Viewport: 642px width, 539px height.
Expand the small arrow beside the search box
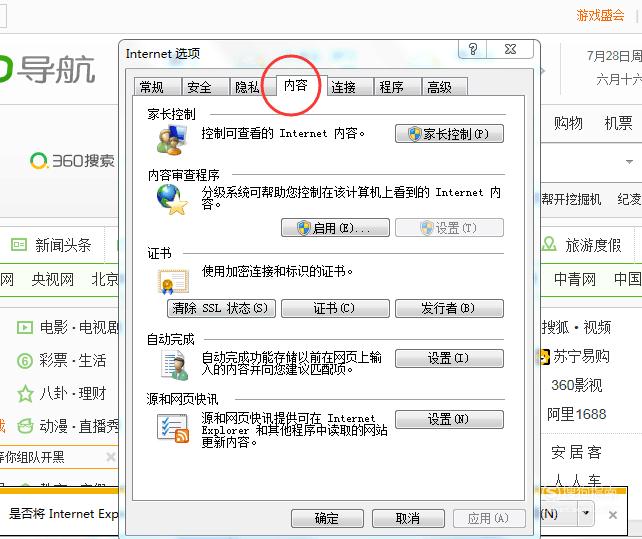click(629, 162)
